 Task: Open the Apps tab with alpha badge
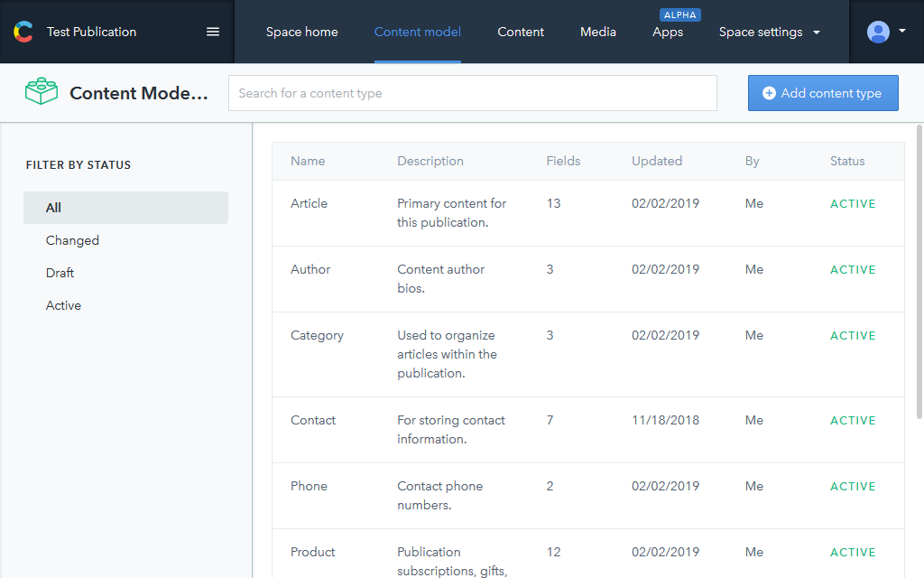668,32
